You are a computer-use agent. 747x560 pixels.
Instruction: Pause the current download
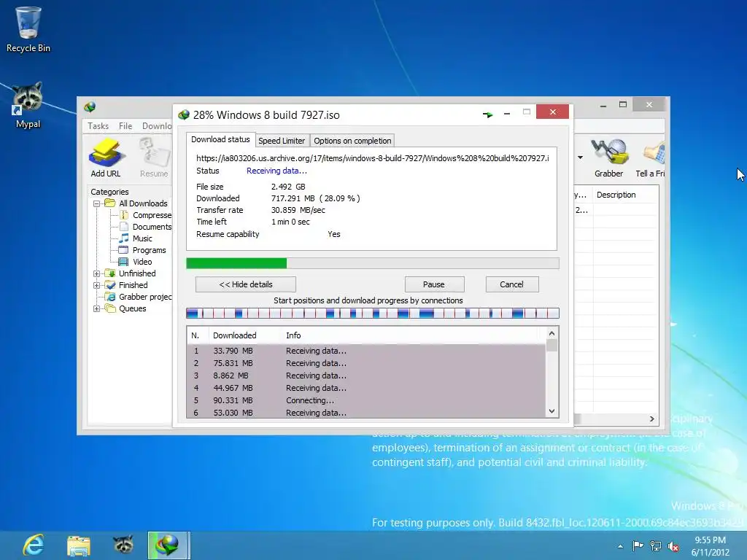click(434, 284)
